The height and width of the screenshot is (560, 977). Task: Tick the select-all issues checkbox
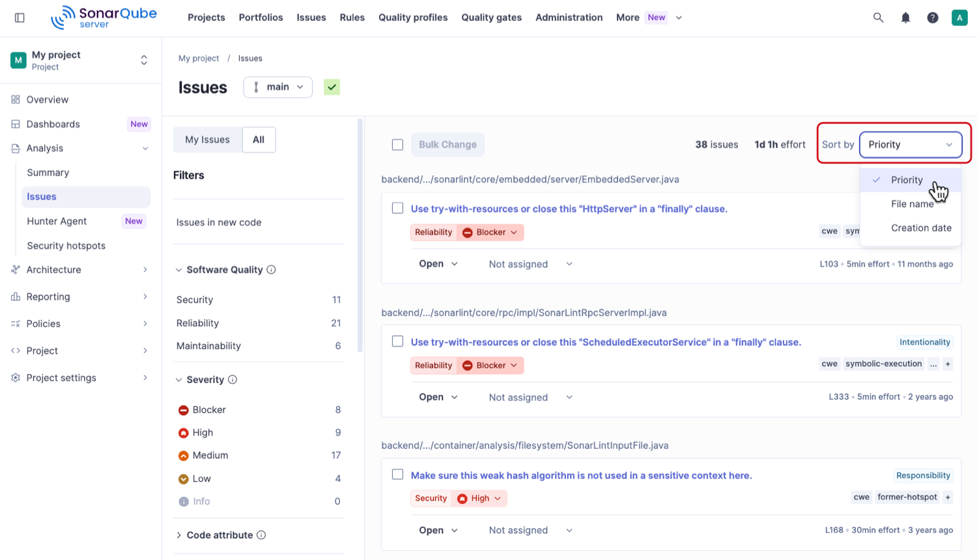397,145
